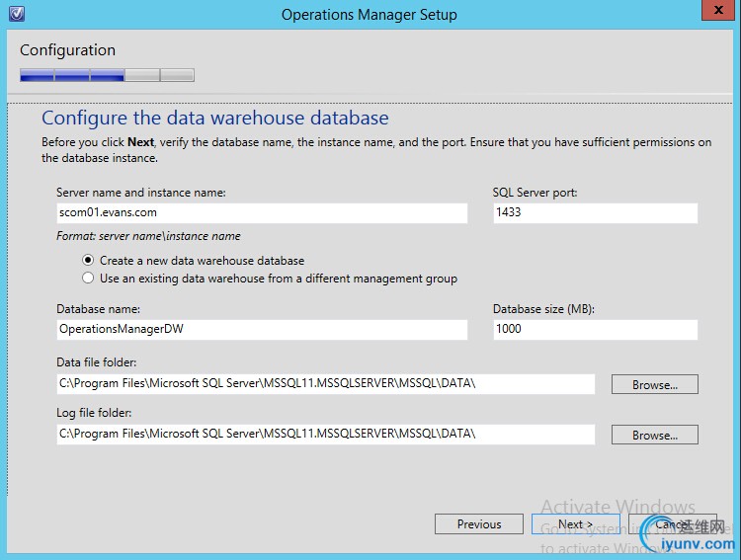
Task: Click the 'Data file folder:' label
Action: [97, 362]
